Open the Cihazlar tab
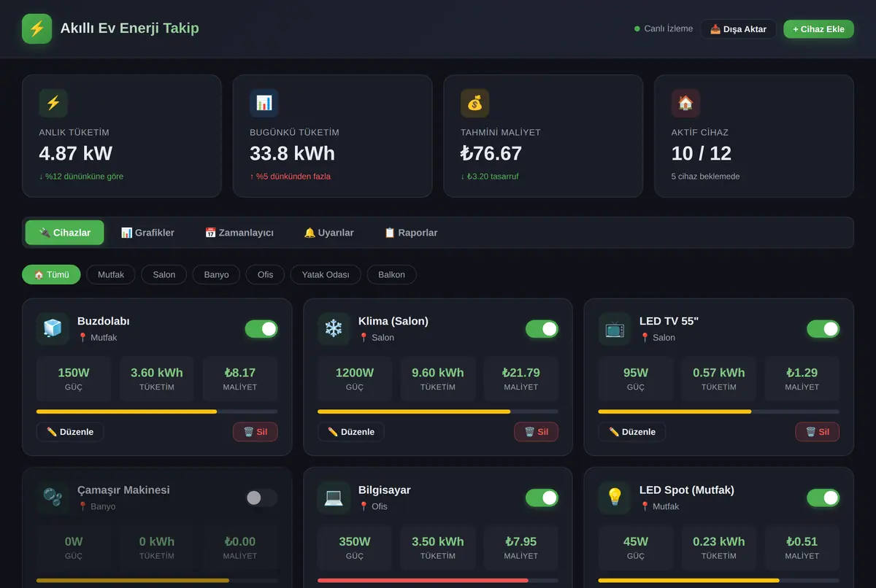876x588 pixels. tap(65, 233)
